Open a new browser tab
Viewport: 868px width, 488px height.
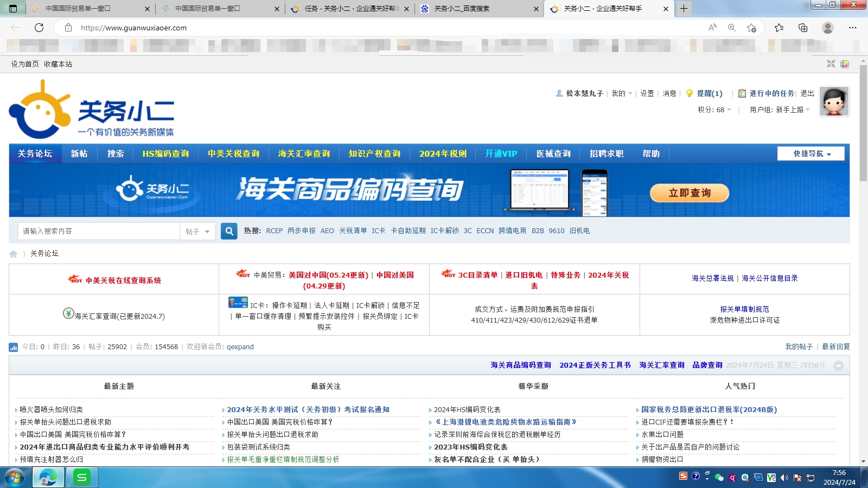(684, 8)
